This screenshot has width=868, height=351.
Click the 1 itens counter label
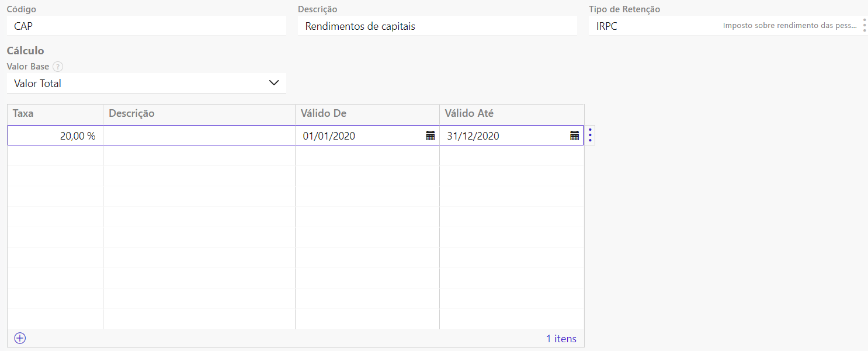561,339
